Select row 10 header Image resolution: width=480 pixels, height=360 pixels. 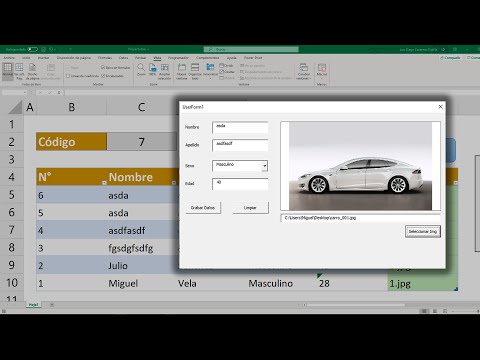[12, 283]
